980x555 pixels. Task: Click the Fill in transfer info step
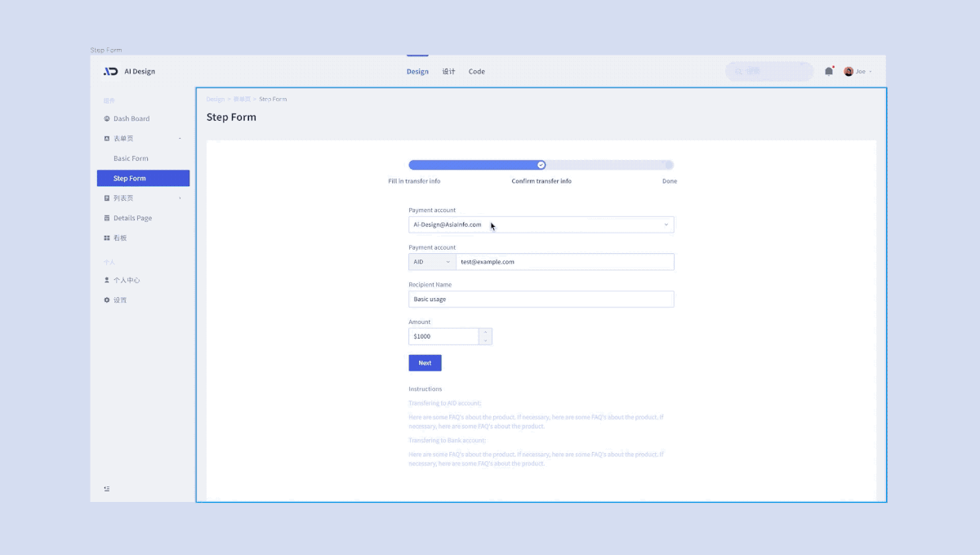click(414, 181)
